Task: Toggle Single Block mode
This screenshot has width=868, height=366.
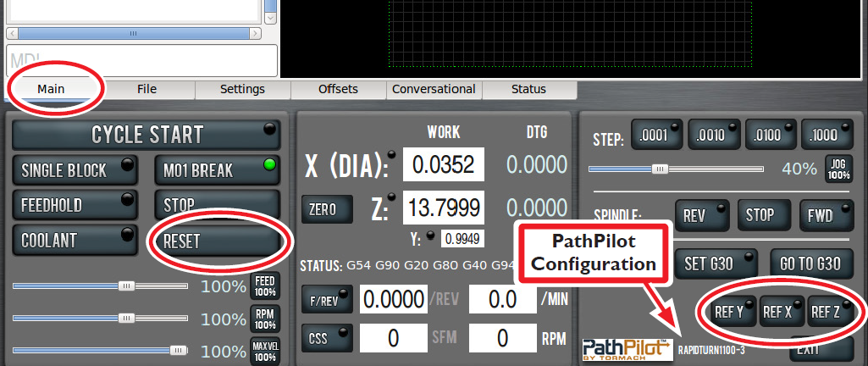Action: click(75, 170)
